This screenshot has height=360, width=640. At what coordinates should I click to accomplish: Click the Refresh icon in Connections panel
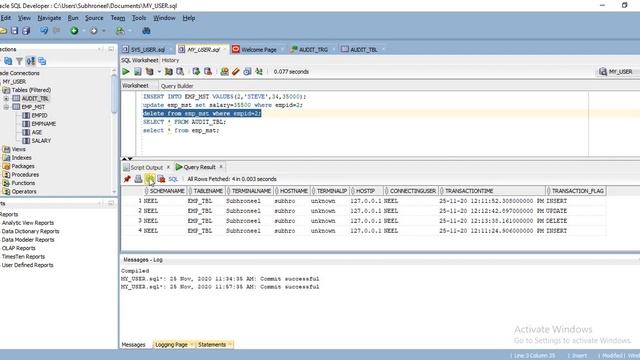pyautogui.click(x=8, y=61)
